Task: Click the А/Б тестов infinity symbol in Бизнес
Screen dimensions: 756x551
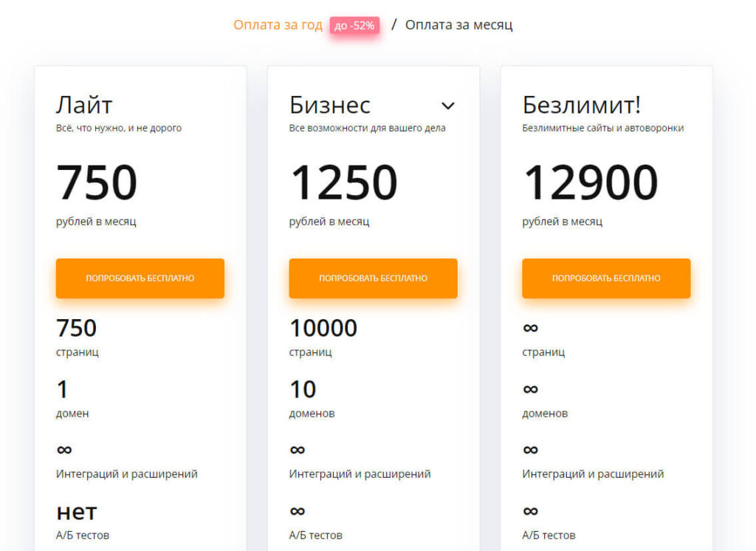Action: (297, 510)
